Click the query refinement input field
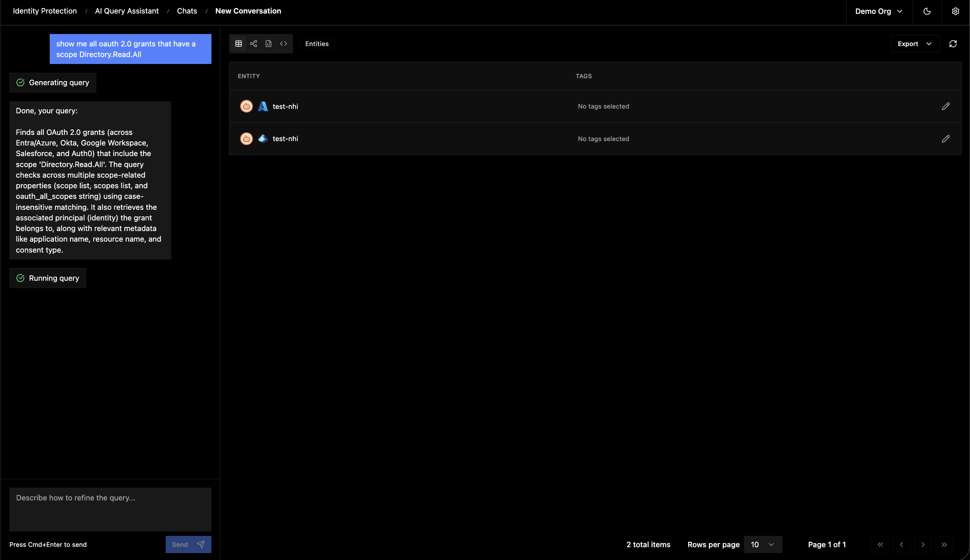The width and height of the screenshot is (970, 560). tap(110, 509)
